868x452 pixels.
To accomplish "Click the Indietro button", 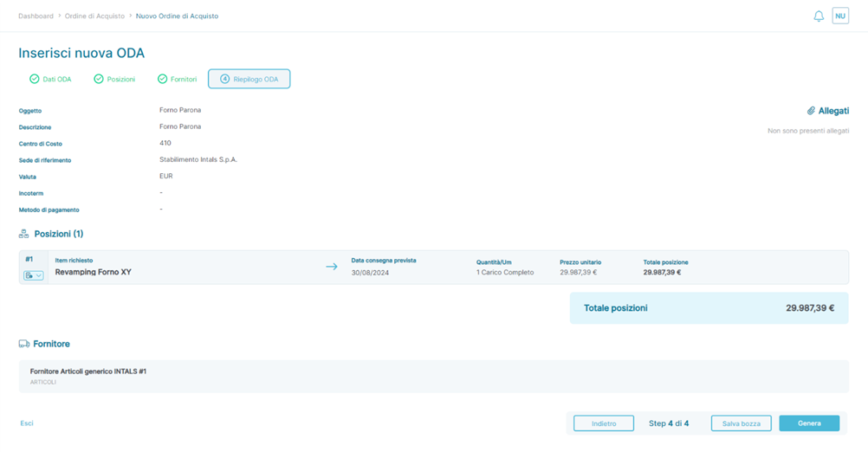I will coord(604,423).
